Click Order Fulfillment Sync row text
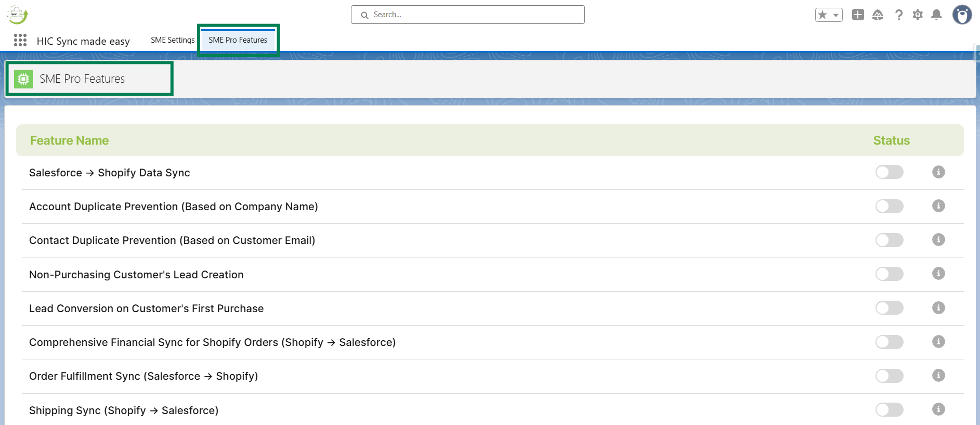This screenshot has height=425, width=980. coord(143,376)
